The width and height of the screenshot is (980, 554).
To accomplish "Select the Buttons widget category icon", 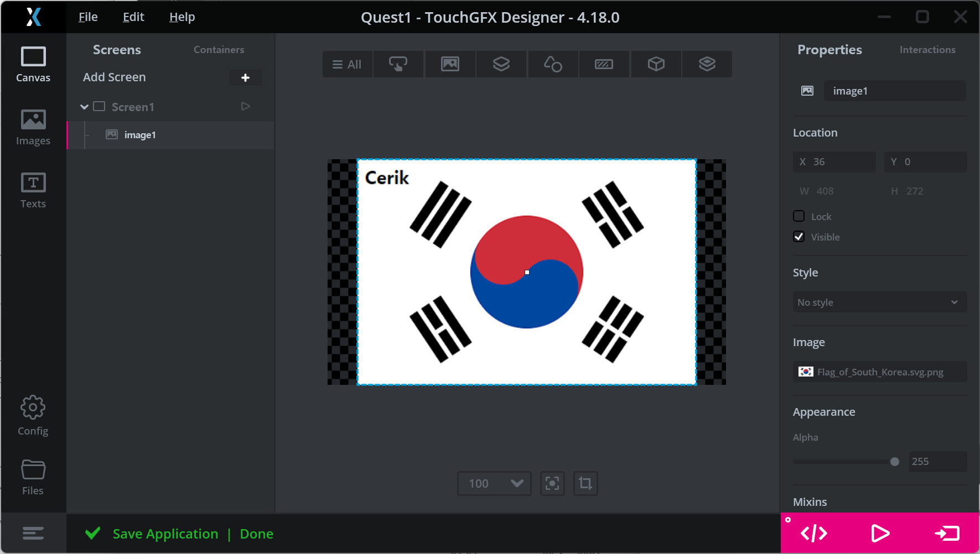I will (x=398, y=64).
